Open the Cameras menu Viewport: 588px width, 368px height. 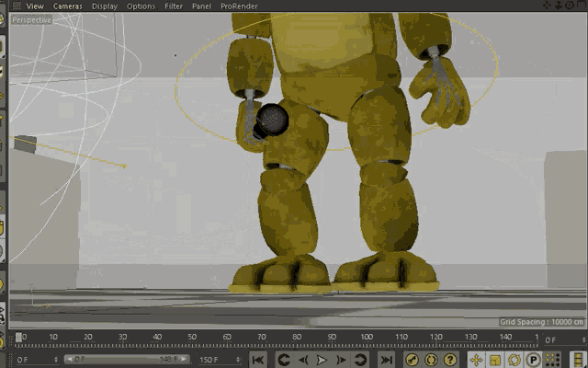pos(67,6)
